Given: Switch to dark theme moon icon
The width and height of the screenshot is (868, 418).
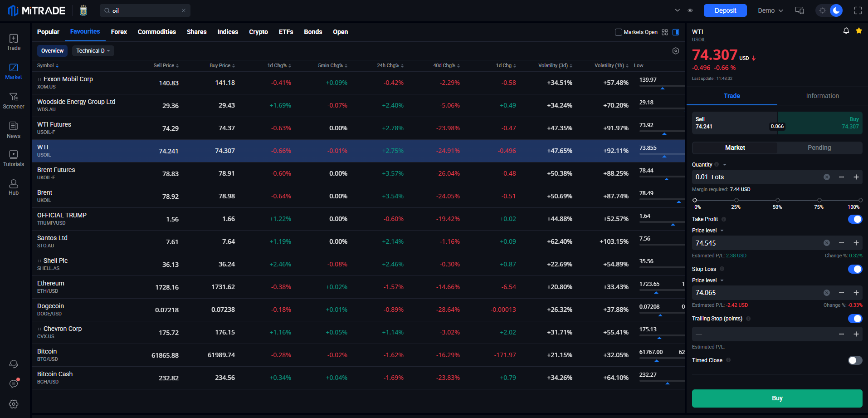Looking at the screenshot, I should [836, 10].
